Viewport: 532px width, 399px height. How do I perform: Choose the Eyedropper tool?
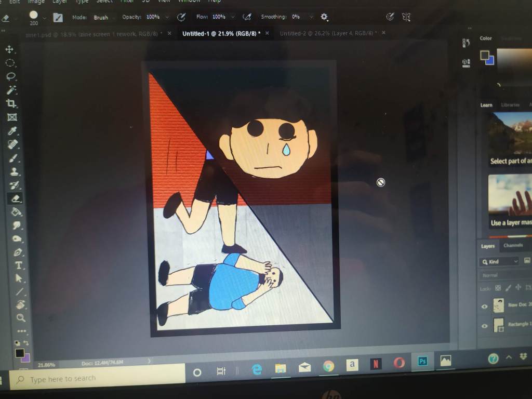click(12, 131)
